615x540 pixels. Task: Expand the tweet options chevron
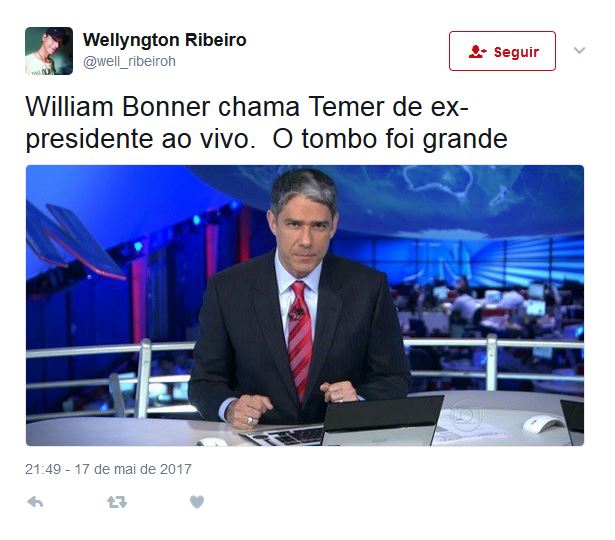click(579, 50)
